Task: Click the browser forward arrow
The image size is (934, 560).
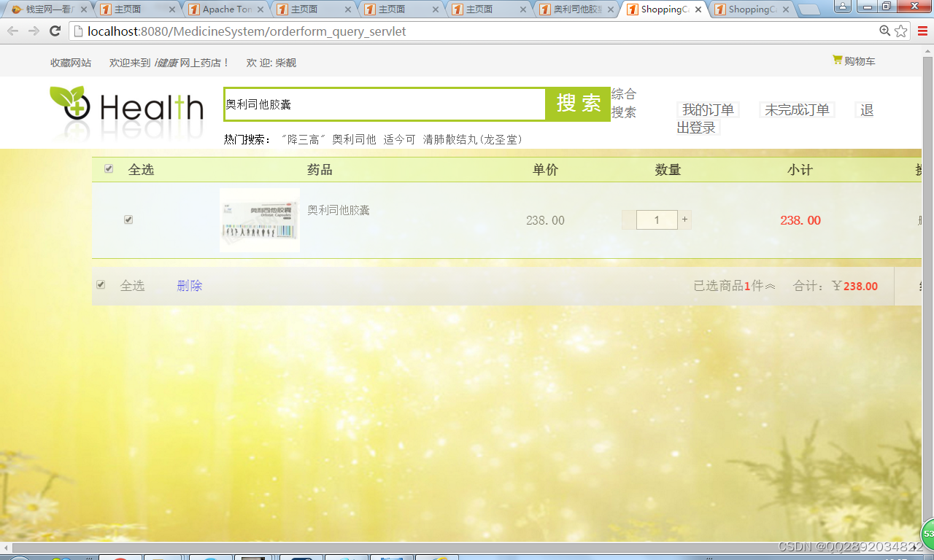Action: coord(33,31)
